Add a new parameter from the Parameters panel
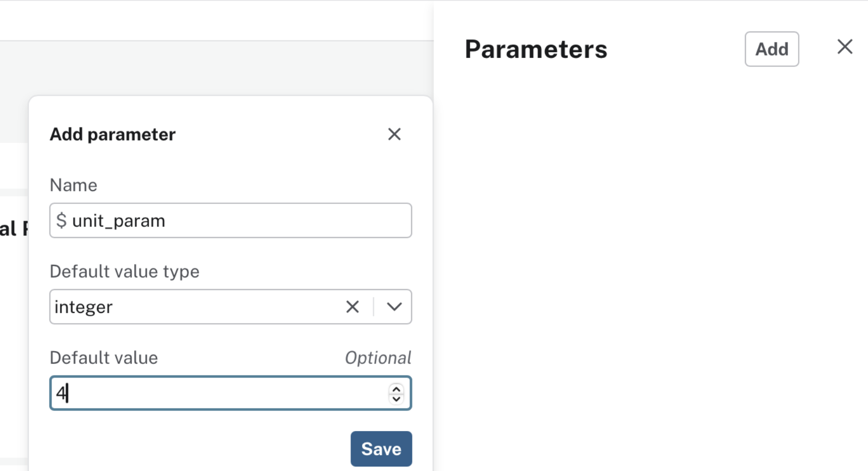This screenshot has height=471, width=868. click(771, 49)
